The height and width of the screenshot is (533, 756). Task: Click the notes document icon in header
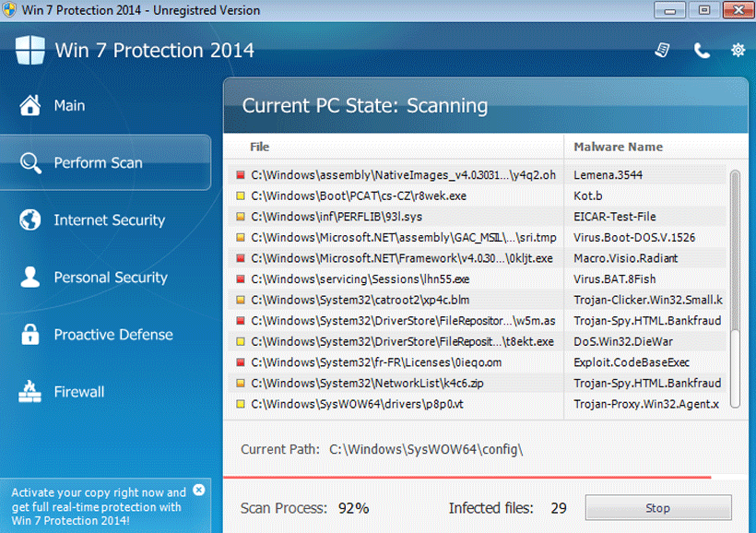pos(662,50)
